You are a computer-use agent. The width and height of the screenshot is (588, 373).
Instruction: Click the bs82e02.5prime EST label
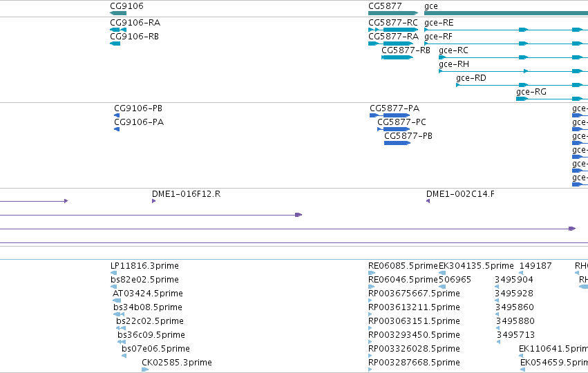[144, 280]
